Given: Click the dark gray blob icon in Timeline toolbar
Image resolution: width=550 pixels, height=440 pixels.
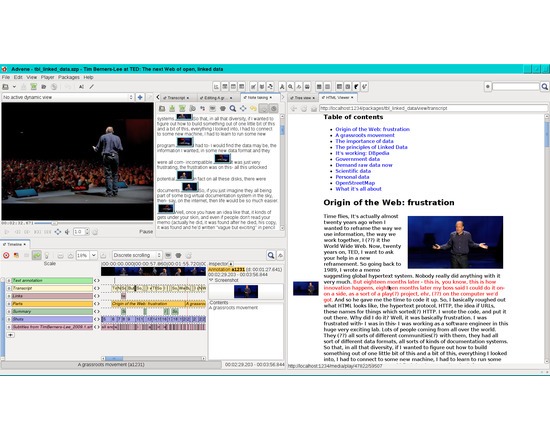Looking at the screenshot, I should click(178, 255).
